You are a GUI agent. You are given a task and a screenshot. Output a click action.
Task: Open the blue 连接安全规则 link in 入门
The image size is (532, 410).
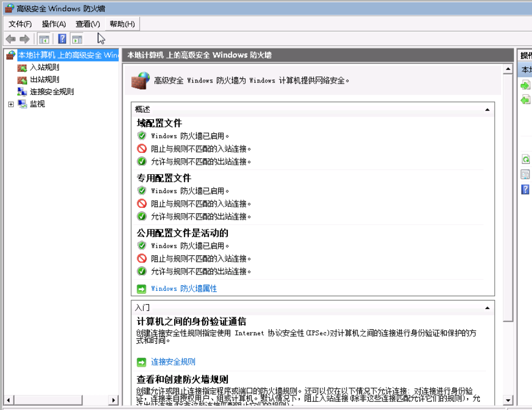point(173,362)
